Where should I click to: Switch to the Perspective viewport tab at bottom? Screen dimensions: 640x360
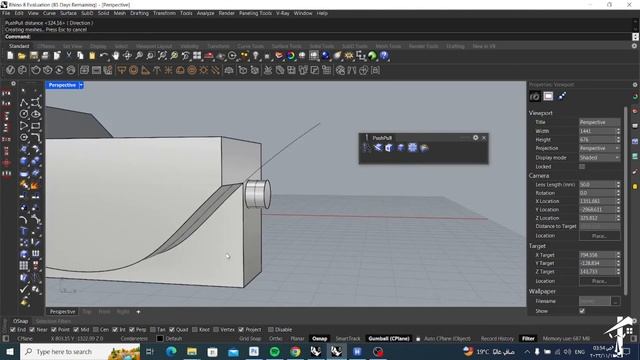62,312
